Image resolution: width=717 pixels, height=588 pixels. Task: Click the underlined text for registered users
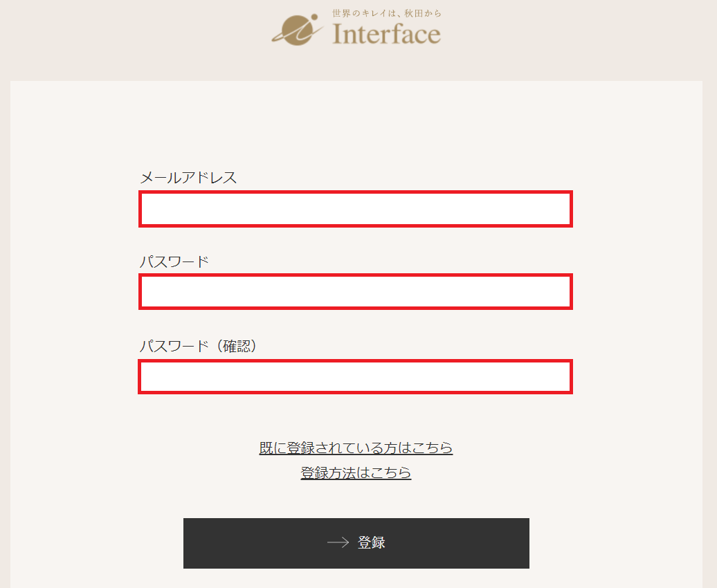356,448
